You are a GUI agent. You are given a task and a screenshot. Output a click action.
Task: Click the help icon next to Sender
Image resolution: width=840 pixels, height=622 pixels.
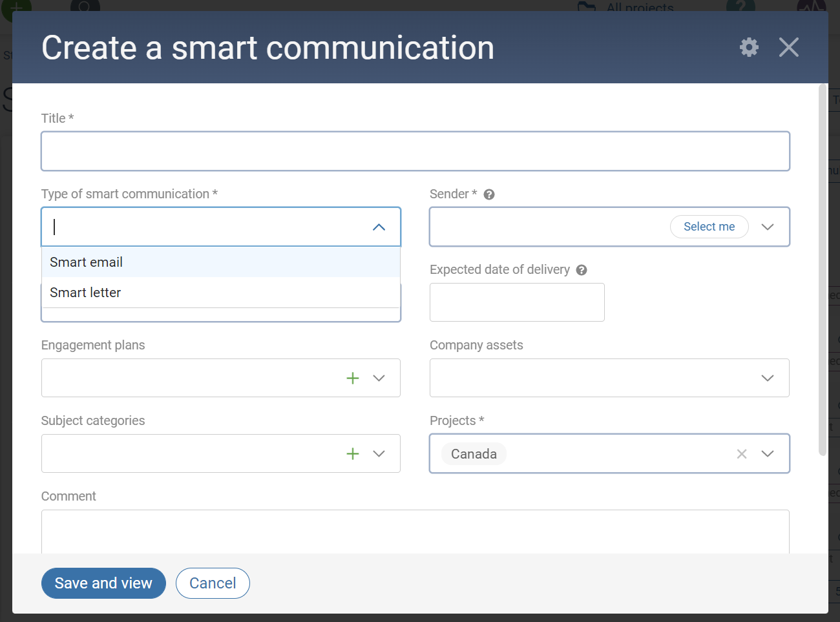(489, 194)
